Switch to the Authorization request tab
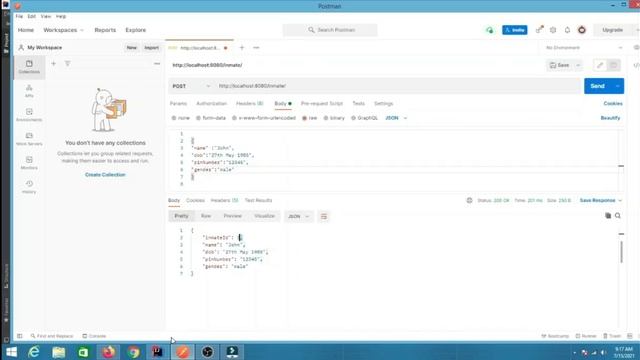The width and height of the screenshot is (640, 360). coord(211,104)
